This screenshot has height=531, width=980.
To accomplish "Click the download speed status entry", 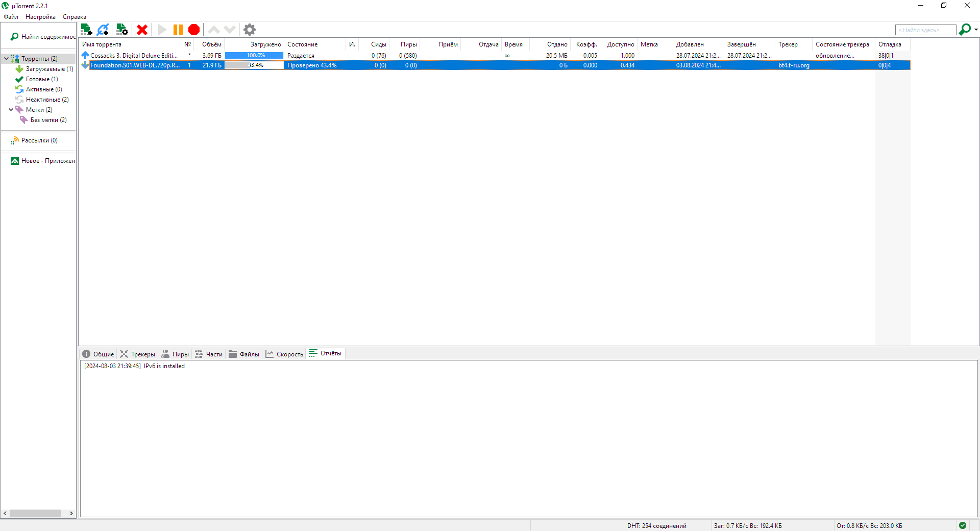I will (748, 526).
